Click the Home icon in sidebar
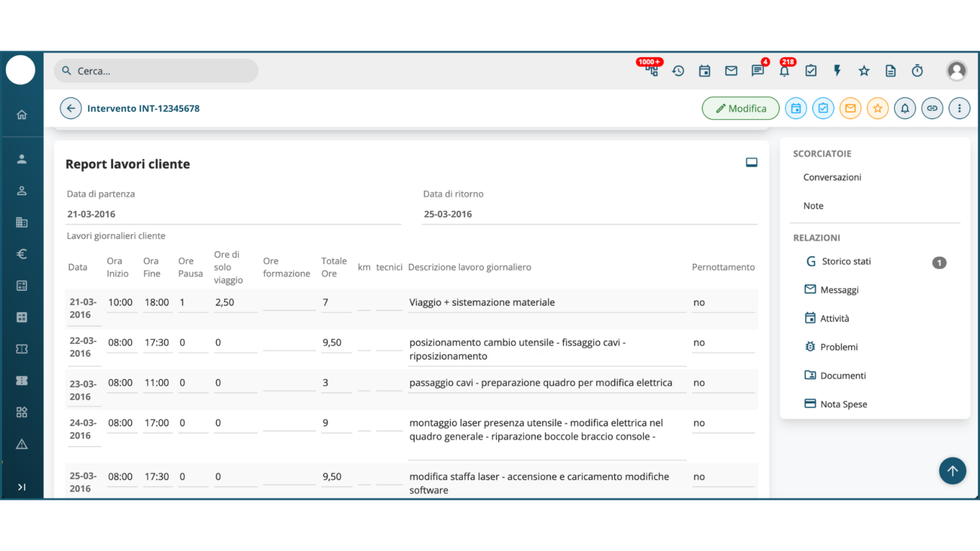Viewport: 980px width, 551px height. click(21, 114)
